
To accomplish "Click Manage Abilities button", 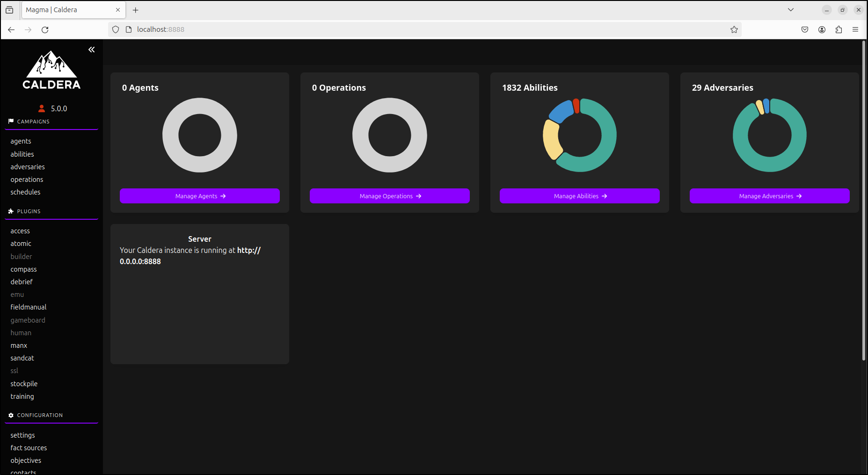I will pos(580,196).
